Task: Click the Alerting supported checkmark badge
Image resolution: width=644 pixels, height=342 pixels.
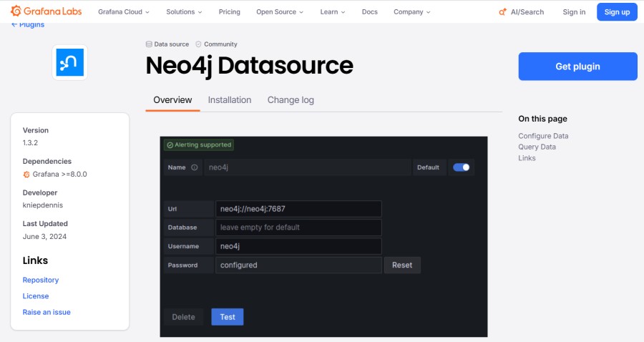Action: point(199,145)
